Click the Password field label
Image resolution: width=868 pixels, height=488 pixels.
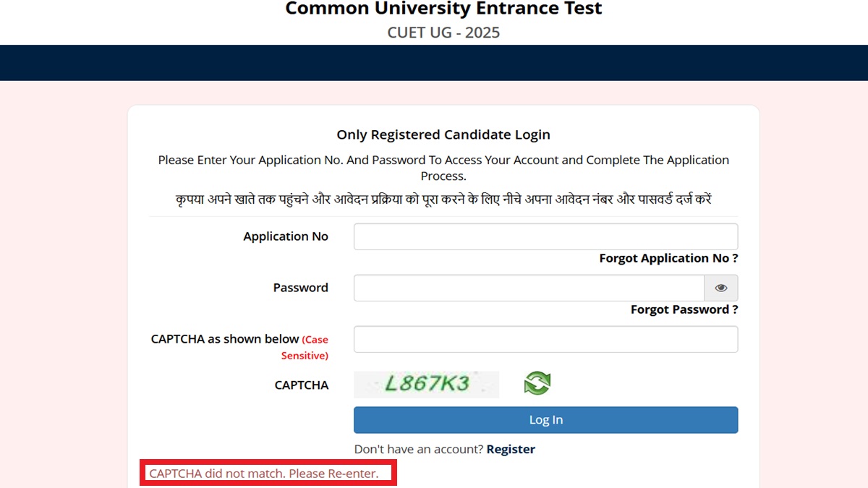[x=300, y=288]
